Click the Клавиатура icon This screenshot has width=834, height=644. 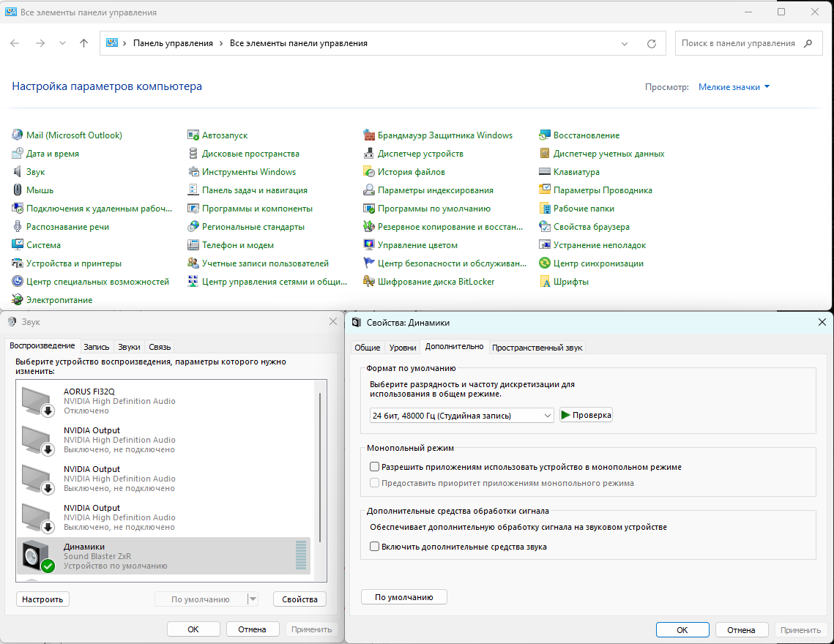point(545,172)
